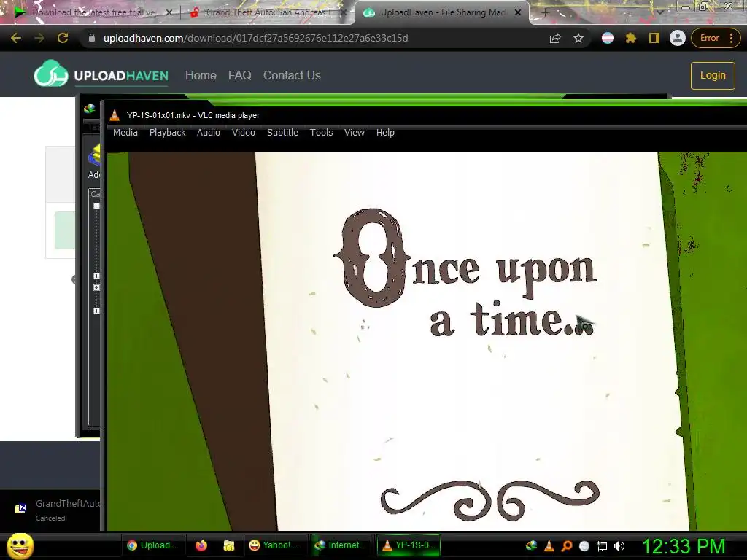This screenshot has width=747, height=560.
Task: Switch to the Chrome 'Upload...' taskbar button
Action: point(153,545)
